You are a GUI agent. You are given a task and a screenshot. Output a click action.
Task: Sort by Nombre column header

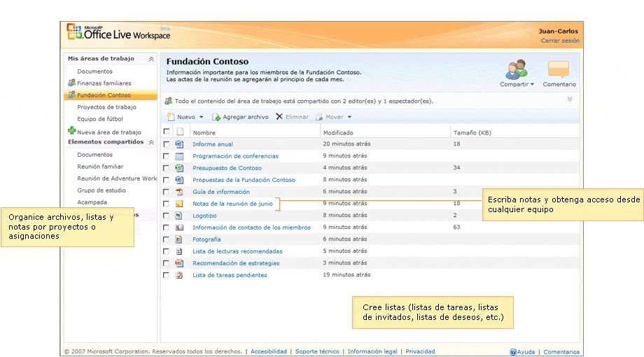tap(204, 133)
